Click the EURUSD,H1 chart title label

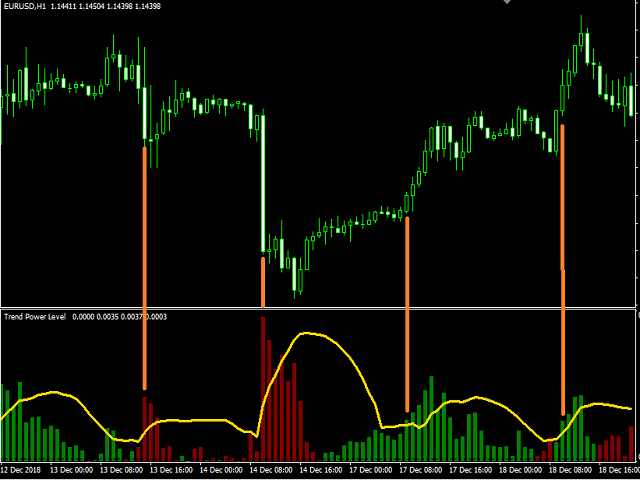[x=26, y=7]
